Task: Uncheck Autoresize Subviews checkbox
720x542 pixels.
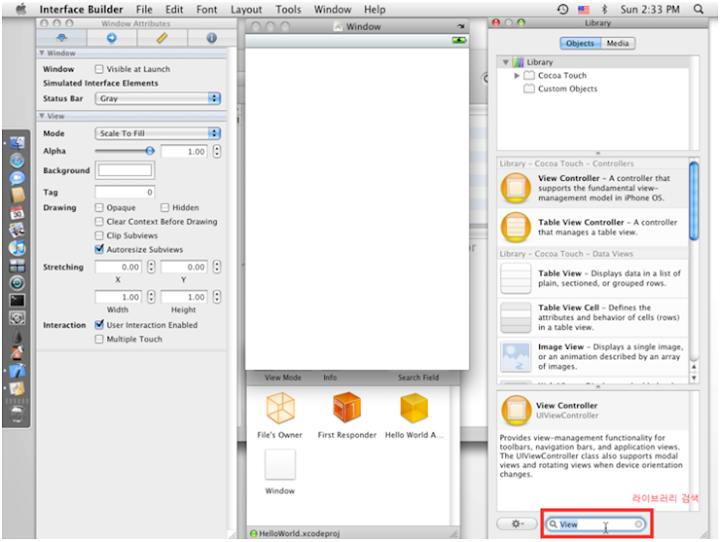Action: click(99, 249)
